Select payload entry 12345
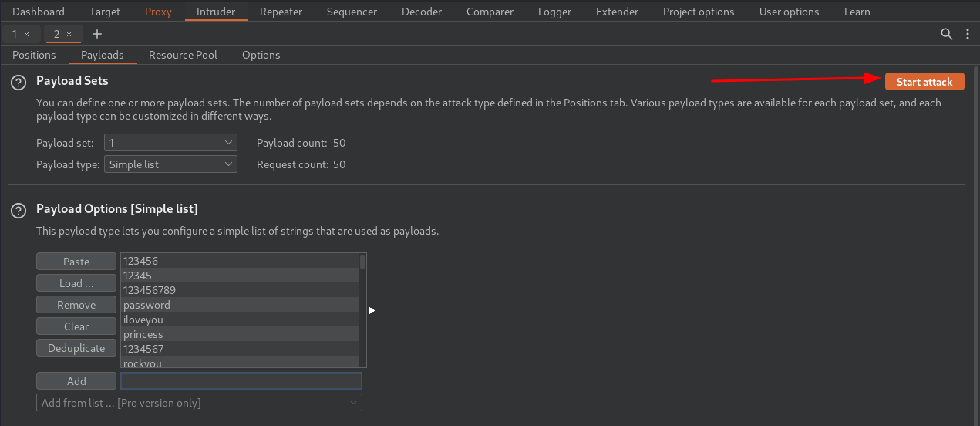The width and height of the screenshot is (980, 426). pyautogui.click(x=239, y=276)
